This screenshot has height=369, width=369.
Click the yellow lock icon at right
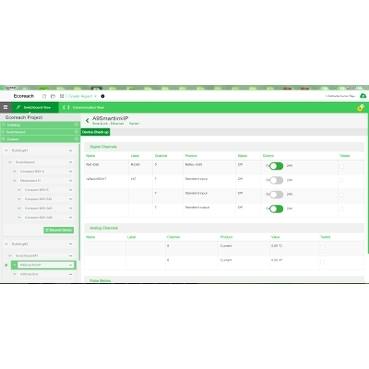coord(360,108)
